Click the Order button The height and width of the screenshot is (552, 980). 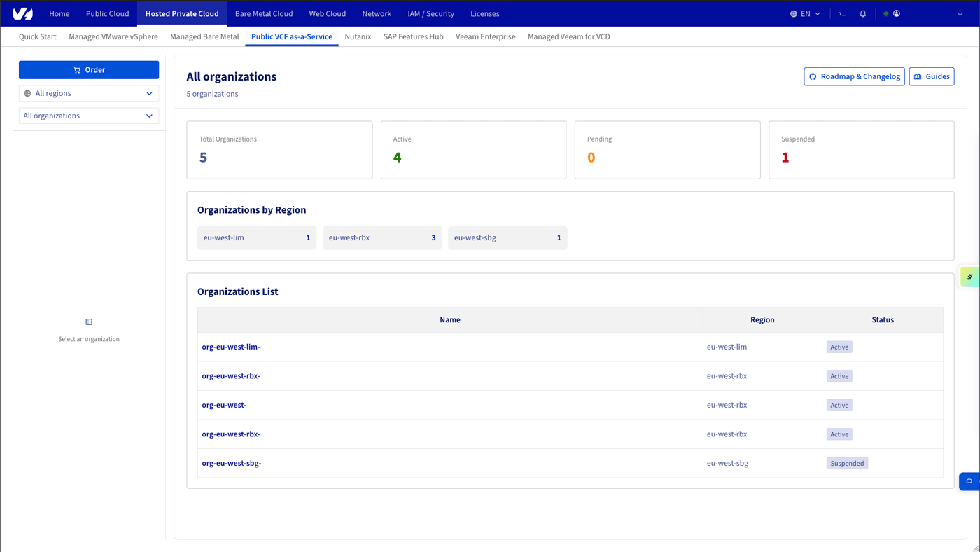pos(89,70)
